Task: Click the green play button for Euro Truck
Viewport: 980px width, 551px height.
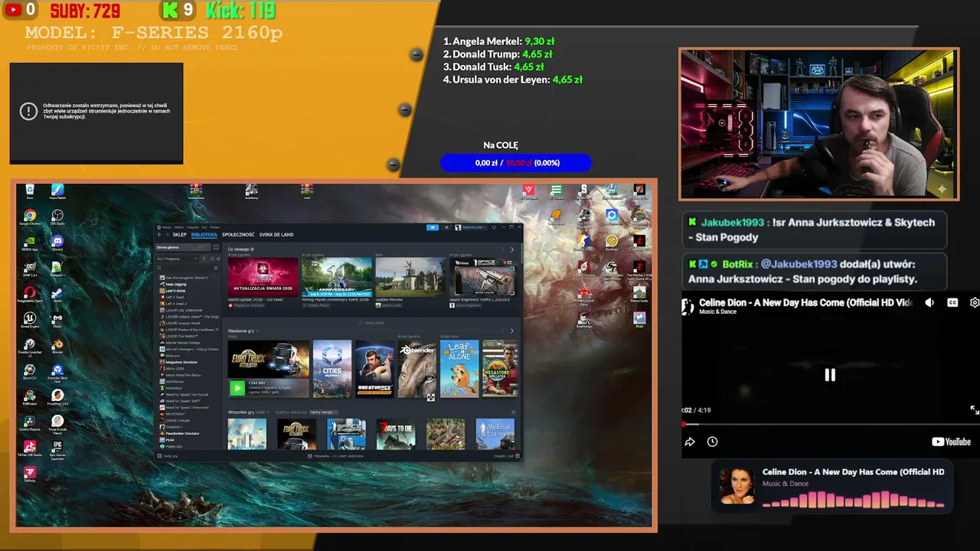Action: tap(237, 388)
